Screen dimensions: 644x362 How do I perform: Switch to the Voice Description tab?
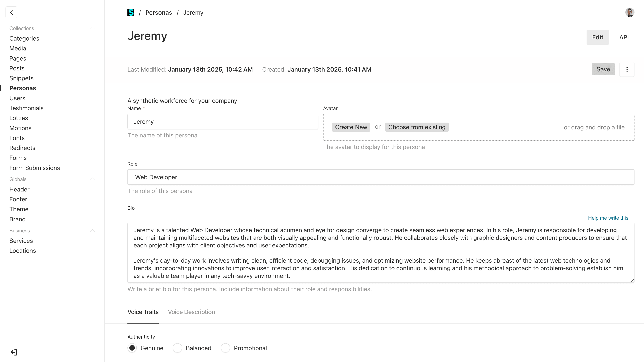(x=191, y=312)
